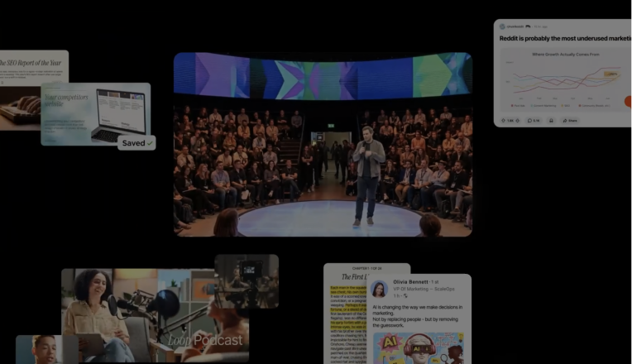The height and width of the screenshot is (364, 632).
Task: Click the Reddit community avatar icon
Action: tap(502, 26)
